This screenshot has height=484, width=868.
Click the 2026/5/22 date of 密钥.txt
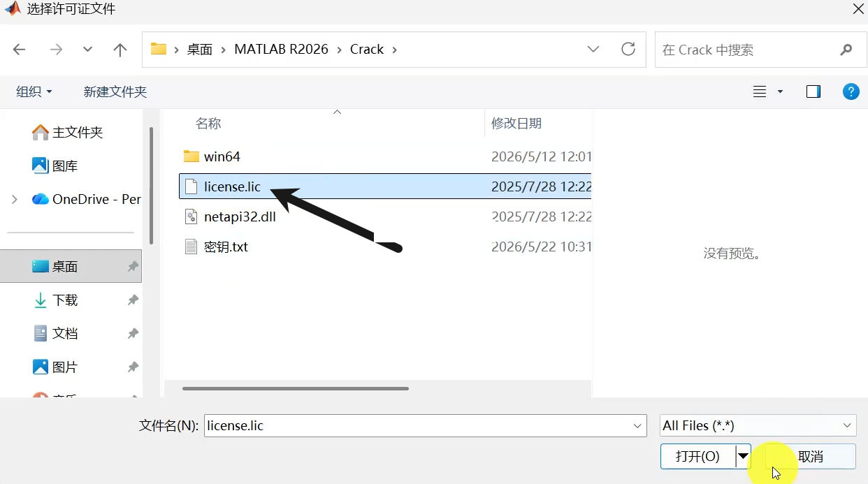click(x=541, y=247)
